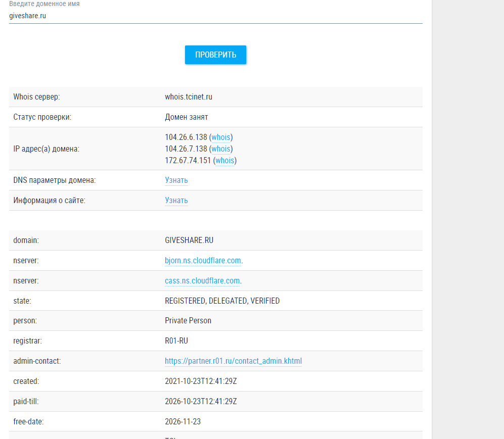The width and height of the screenshot is (504, 439).
Task: Click the R01-RU registrar value
Action: coord(176,341)
